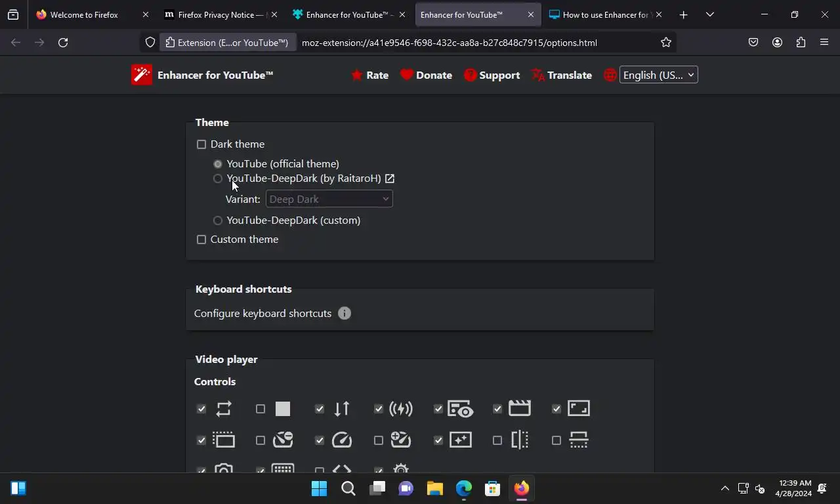This screenshot has width=840, height=504.
Task: Click the cards visibility eye icon
Action: pyautogui.click(x=460, y=409)
